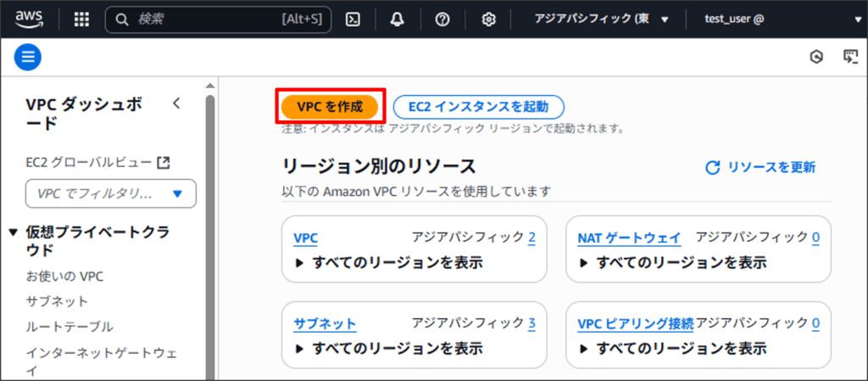Screen dimensions: 868x381
Task: Launch CloudShell terminal icon
Action: click(x=353, y=20)
